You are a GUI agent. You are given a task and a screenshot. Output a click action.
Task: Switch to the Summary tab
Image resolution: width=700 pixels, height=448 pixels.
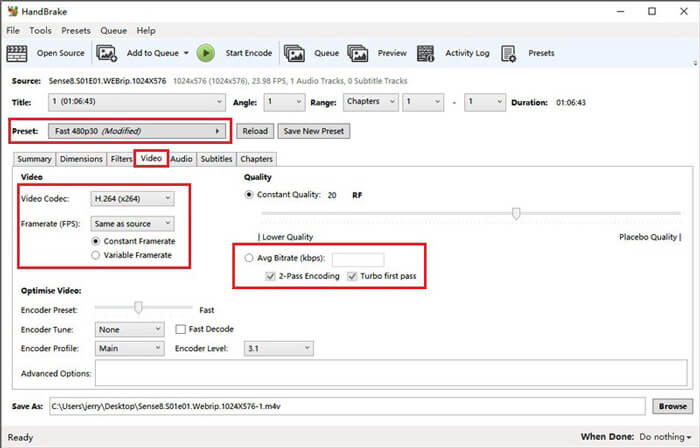point(34,159)
